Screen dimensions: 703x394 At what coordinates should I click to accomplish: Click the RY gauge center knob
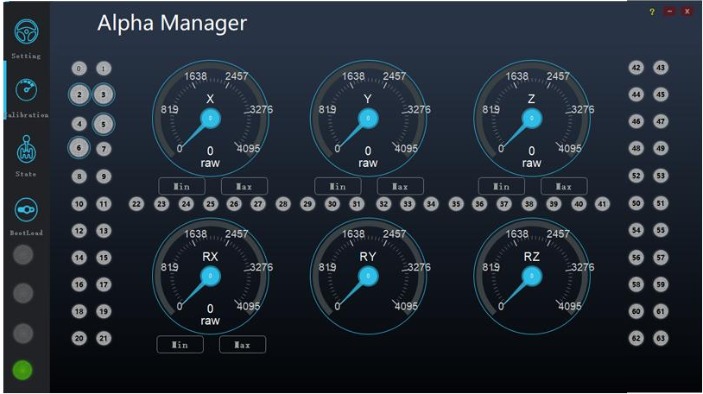click(368, 276)
